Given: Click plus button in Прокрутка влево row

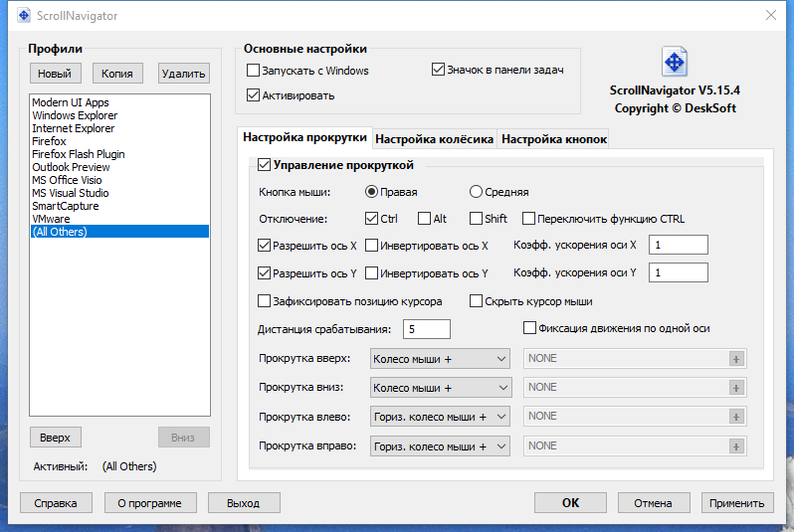Looking at the screenshot, I should (735, 417).
